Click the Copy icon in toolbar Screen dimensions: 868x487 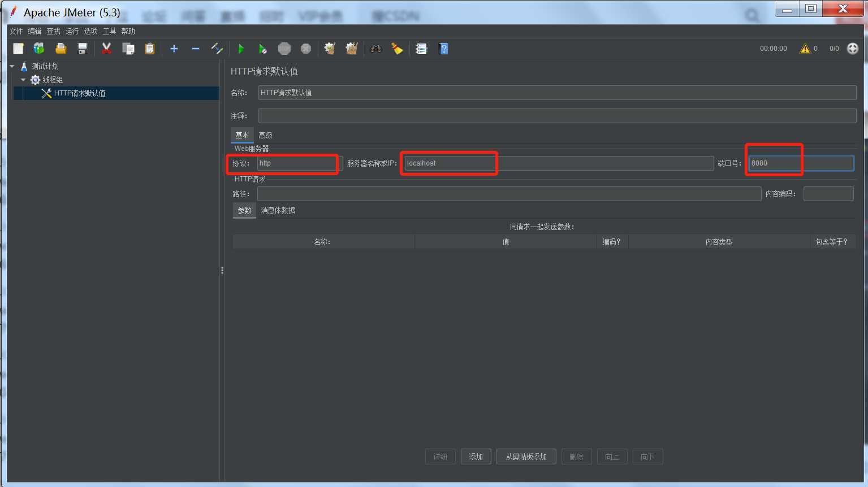128,49
